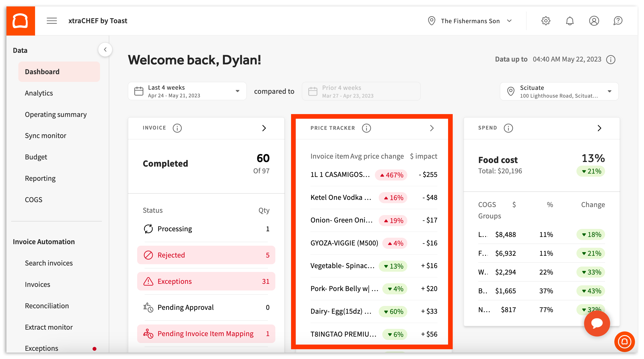Click the Data up to info icon
The image size is (644, 359).
coord(610,59)
